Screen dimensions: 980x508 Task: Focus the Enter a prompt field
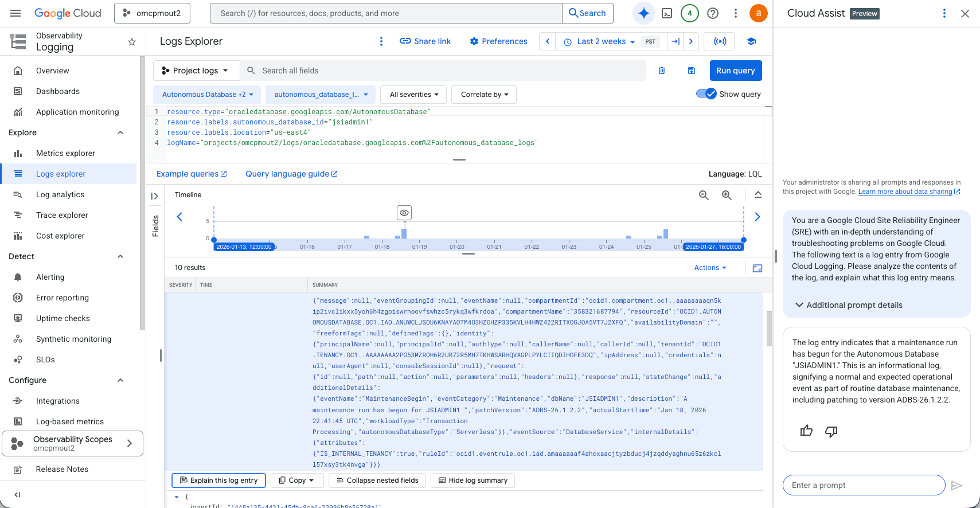tap(864, 485)
